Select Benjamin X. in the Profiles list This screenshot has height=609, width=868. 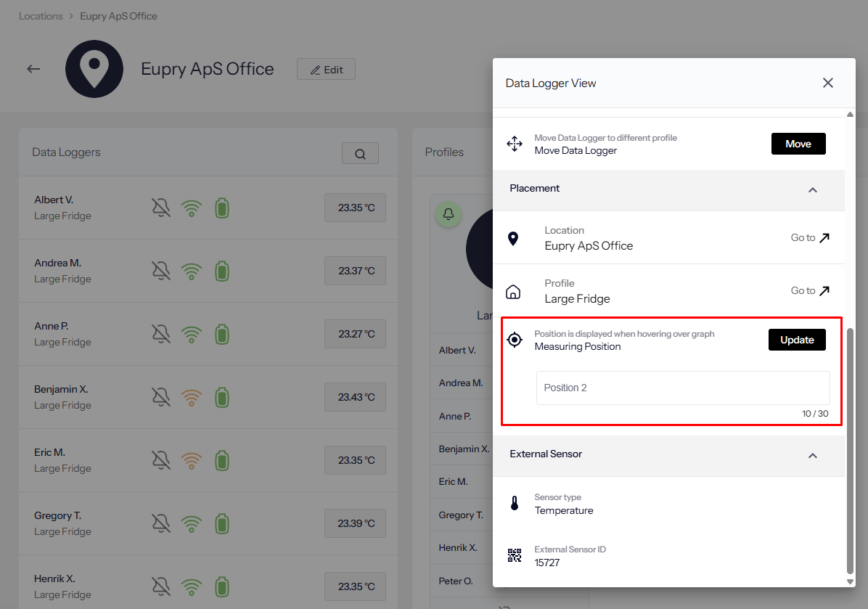[x=464, y=449]
